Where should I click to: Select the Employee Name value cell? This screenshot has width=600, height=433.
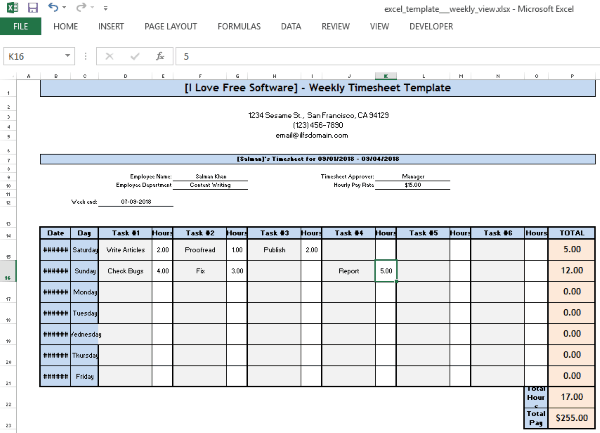point(210,176)
